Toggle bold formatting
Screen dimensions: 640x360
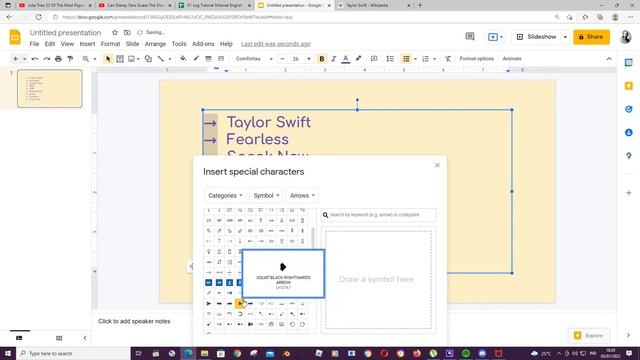click(322, 59)
